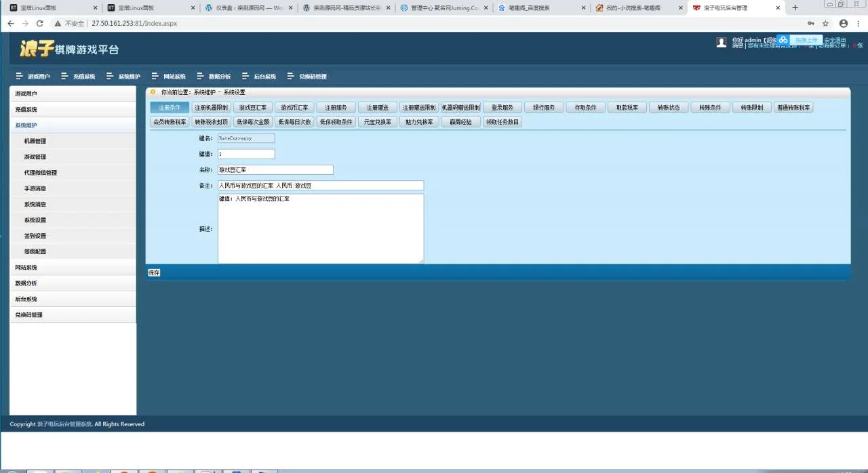Open the Chrome profile avatar icon
The image size is (868, 473).
pos(843,23)
